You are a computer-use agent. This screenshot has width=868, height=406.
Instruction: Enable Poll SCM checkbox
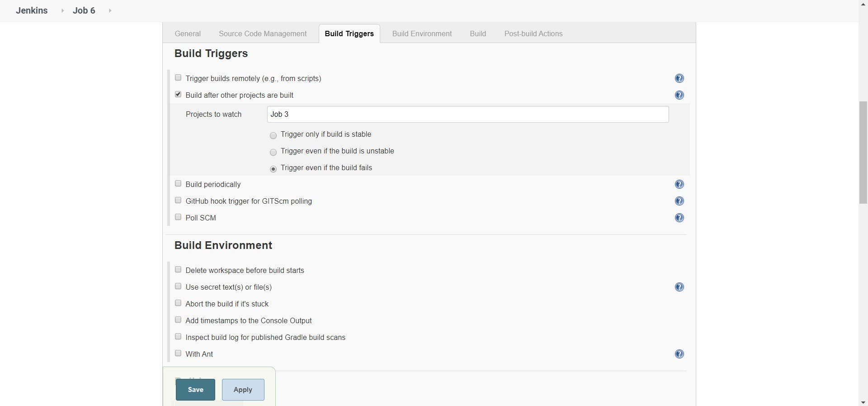(178, 217)
